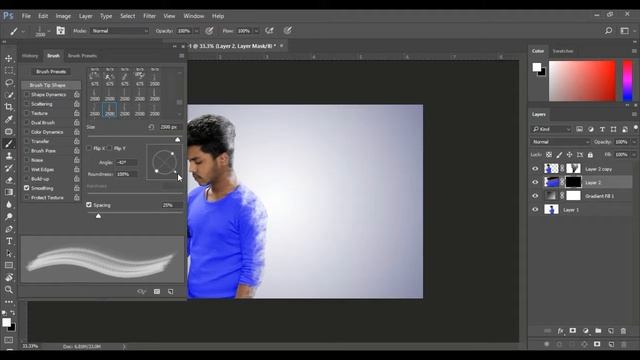Enable the Scattering checkbox
The height and width of the screenshot is (360, 640).
click(27, 104)
